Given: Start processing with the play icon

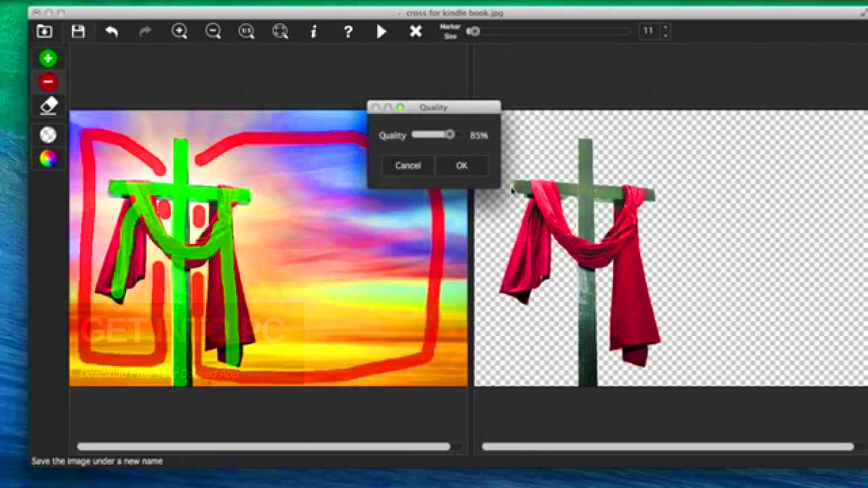Looking at the screenshot, I should [x=382, y=31].
